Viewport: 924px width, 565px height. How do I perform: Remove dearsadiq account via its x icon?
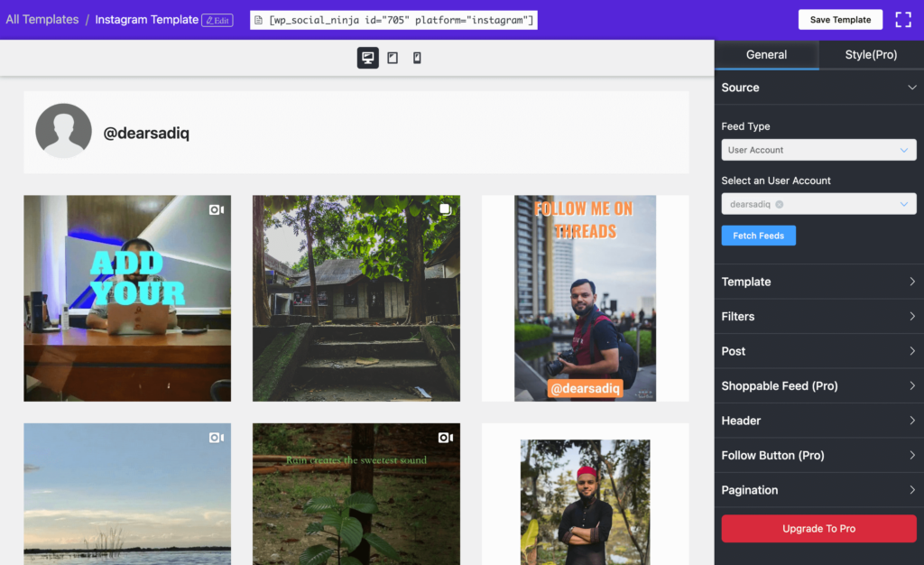780,204
